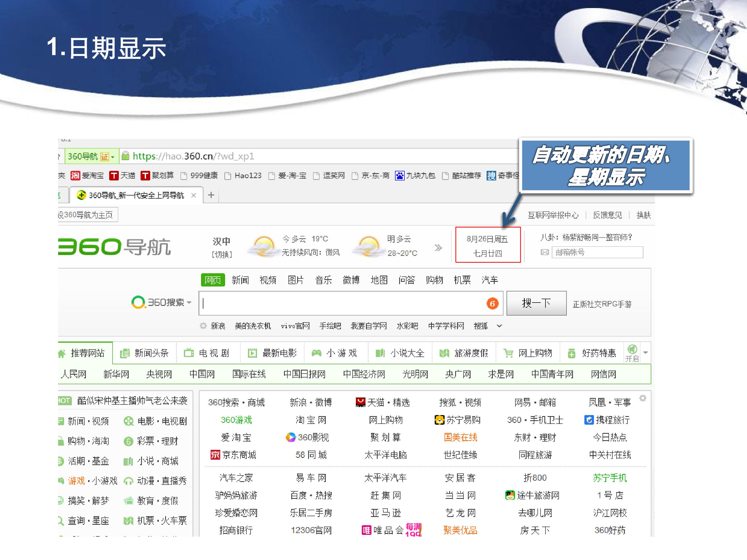Select the 网页 search type
Image resolution: width=747 pixels, height=560 pixels.
213,280
